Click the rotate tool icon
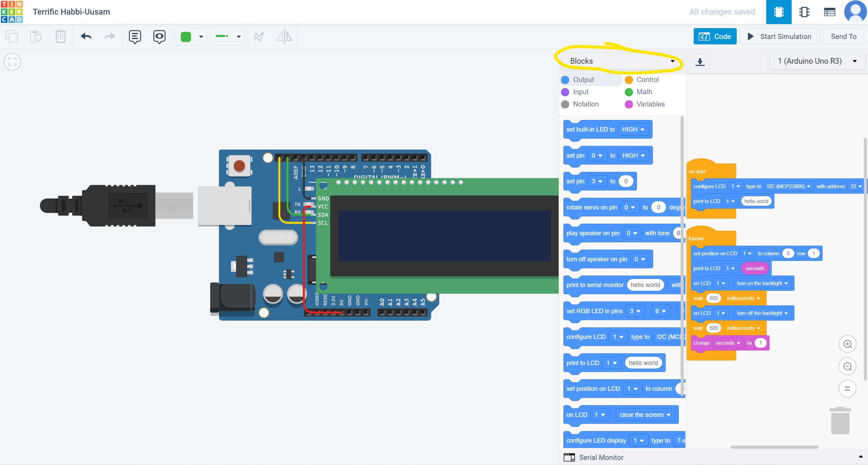This screenshot has height=465, width=868. 259,36
